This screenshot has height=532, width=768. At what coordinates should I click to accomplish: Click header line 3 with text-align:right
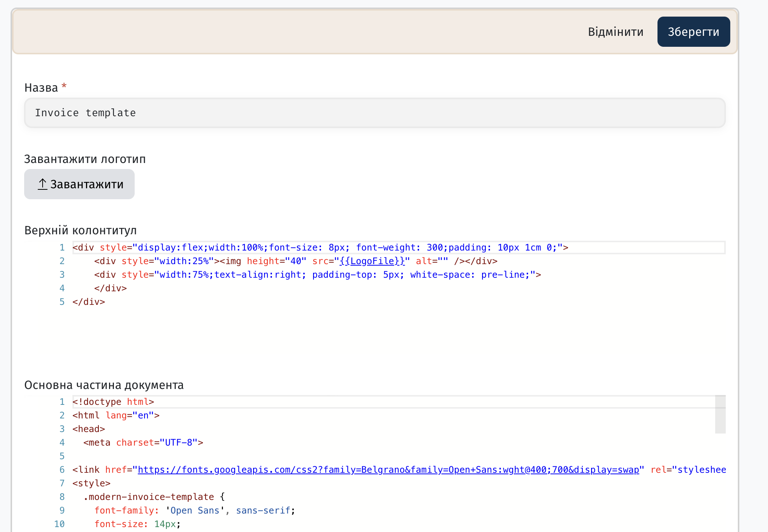(x=318, y=275)
